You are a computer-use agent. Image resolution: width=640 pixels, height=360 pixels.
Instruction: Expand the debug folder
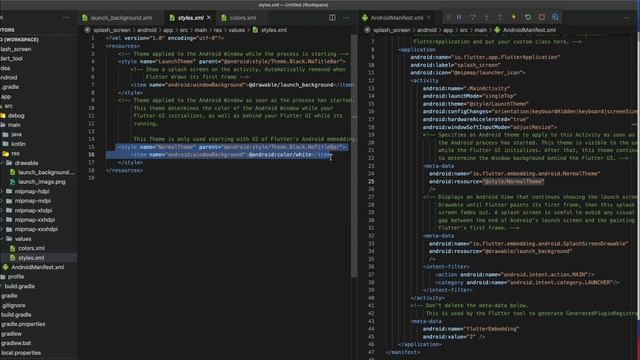click(x=16, y=116)
